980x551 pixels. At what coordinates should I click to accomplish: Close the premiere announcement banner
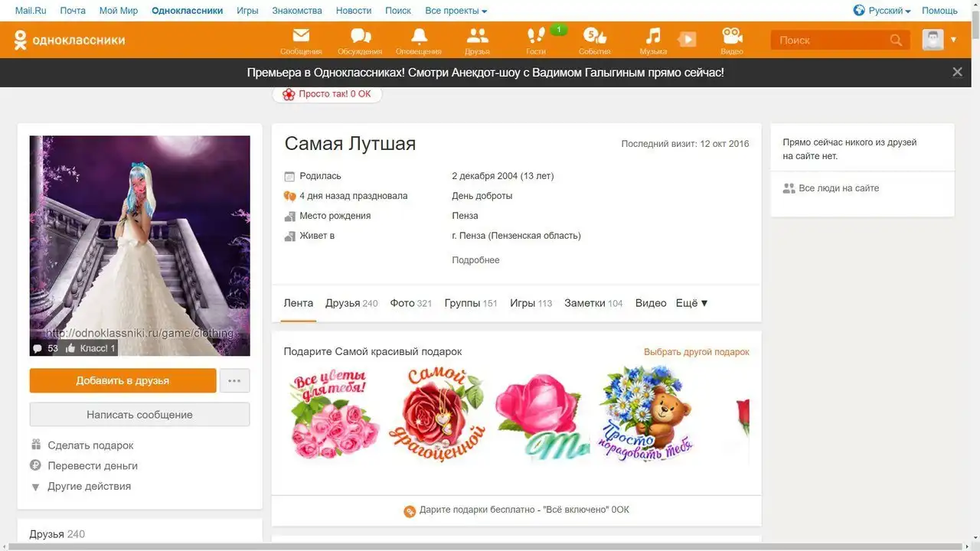pyautogui.click(x=957, y=72)
